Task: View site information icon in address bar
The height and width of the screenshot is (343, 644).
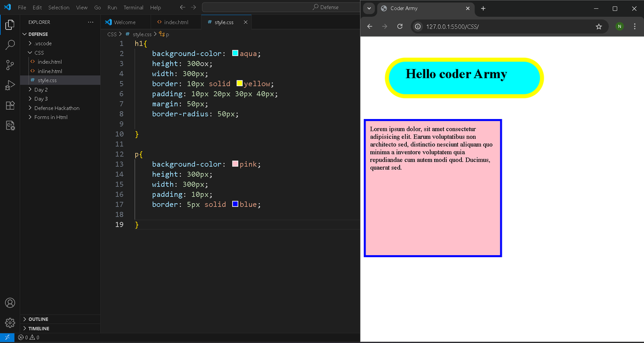Action: coord(418,26)
